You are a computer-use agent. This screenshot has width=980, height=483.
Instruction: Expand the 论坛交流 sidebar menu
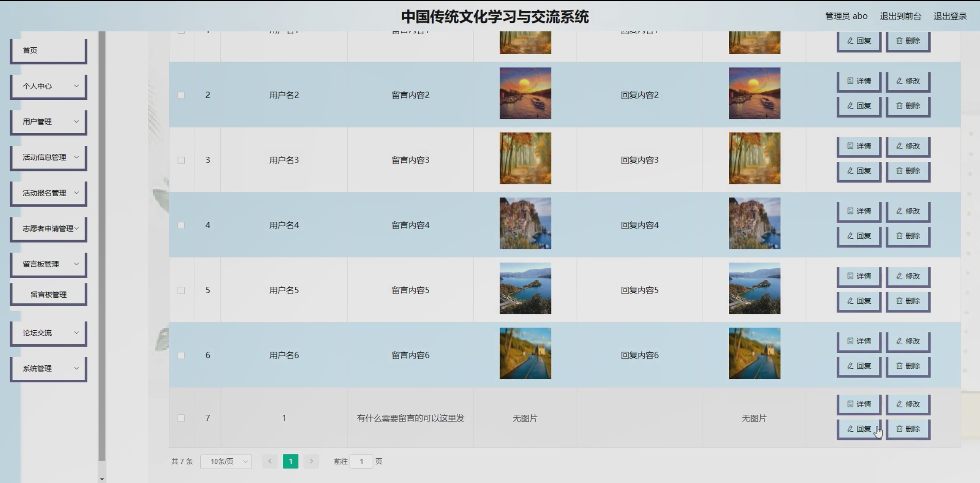tap(49, 333)
